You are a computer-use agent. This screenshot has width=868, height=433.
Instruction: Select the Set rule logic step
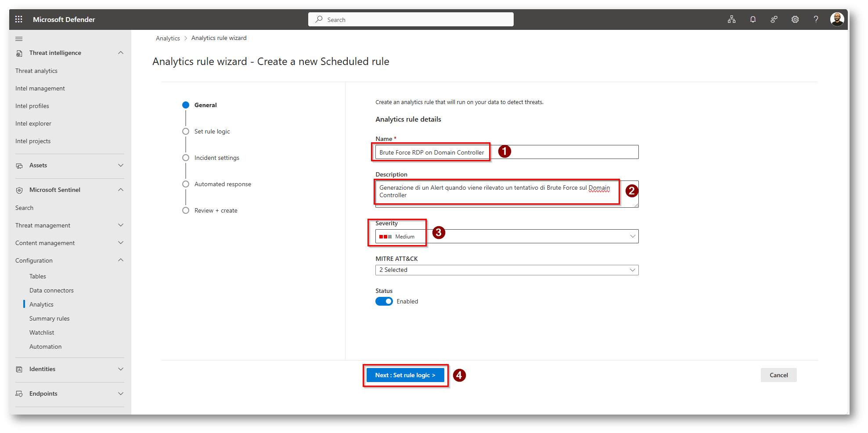coord(212,131)
